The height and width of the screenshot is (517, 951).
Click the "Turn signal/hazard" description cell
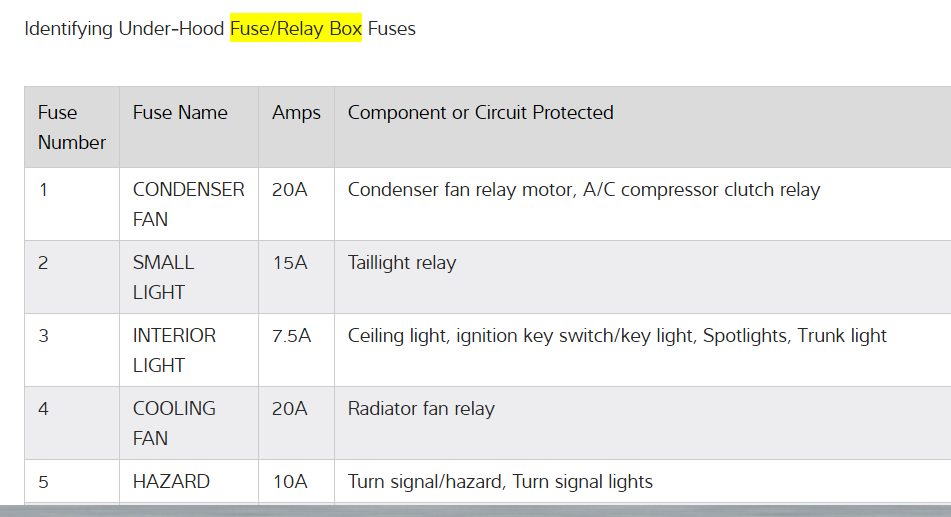(500, 481)
